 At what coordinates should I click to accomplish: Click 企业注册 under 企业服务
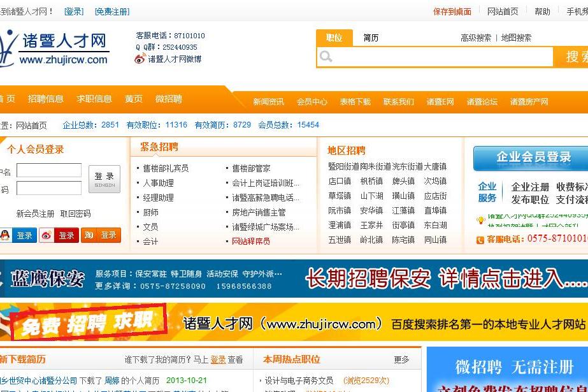coord(530,187)
